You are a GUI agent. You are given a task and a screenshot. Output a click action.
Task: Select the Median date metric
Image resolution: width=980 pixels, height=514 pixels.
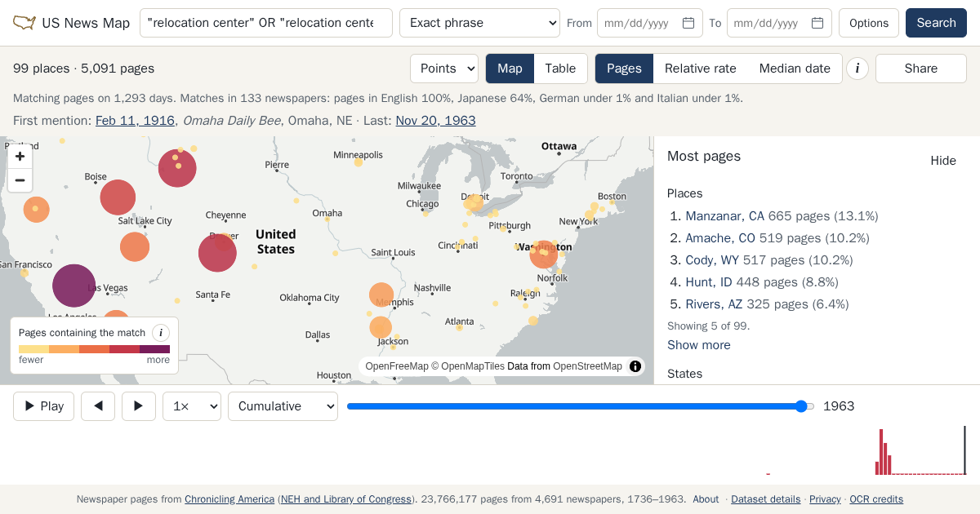point(795,69)
